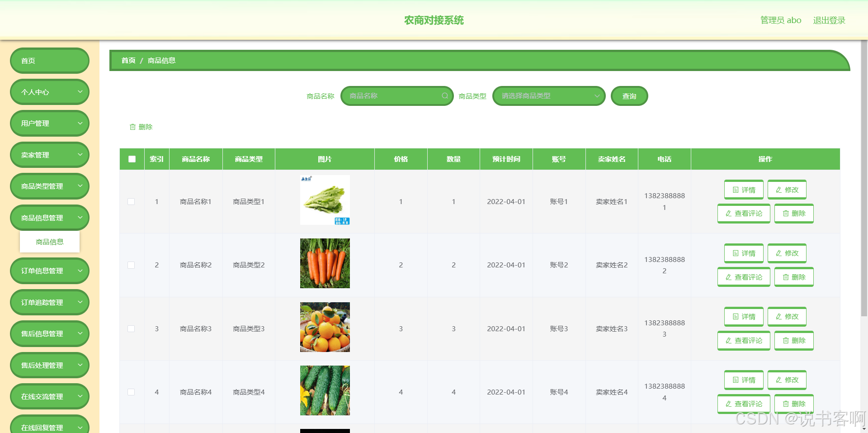The image size is (868, 433).
Task: Click 查看评论 in the 商品名称2 row
Action: (744, 277)
